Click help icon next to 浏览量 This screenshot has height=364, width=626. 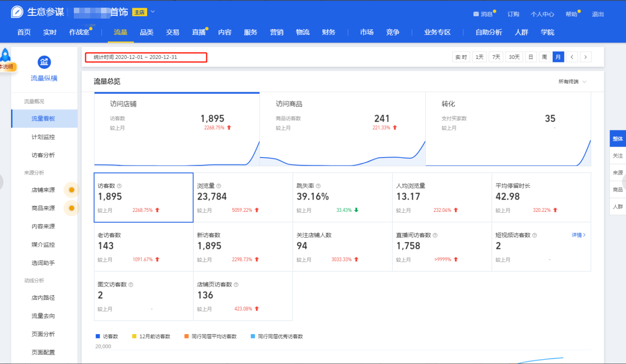[219, 186]
